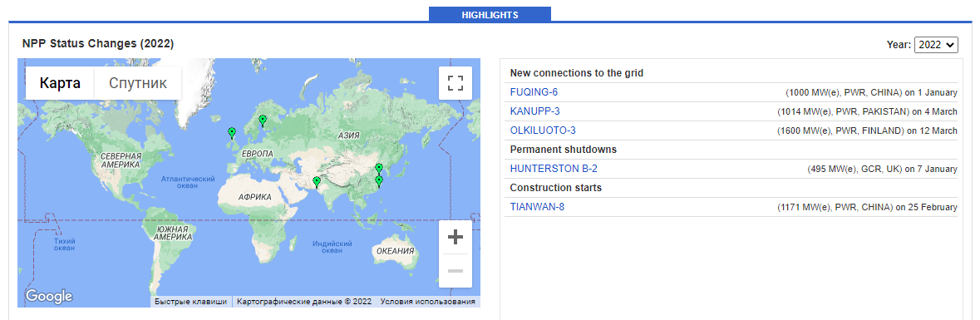Zoom out using the map minus button
980x320 pixels.
coord(455,271)
